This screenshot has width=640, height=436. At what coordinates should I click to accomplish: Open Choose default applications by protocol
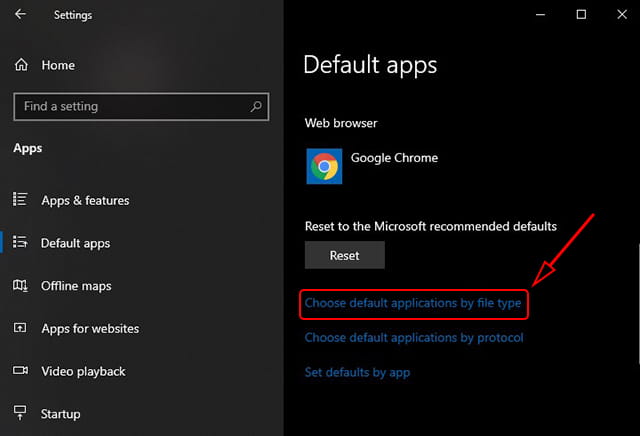coord(414,338)
